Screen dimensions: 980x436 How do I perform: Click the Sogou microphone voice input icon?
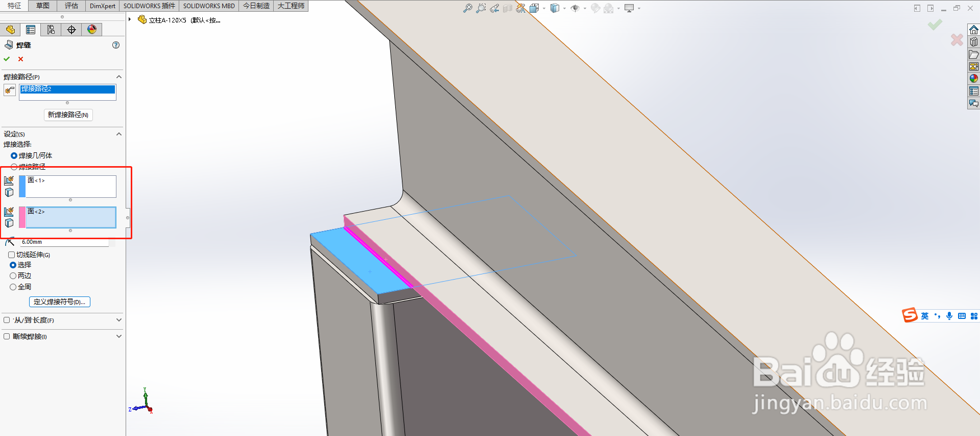[949, 316]
